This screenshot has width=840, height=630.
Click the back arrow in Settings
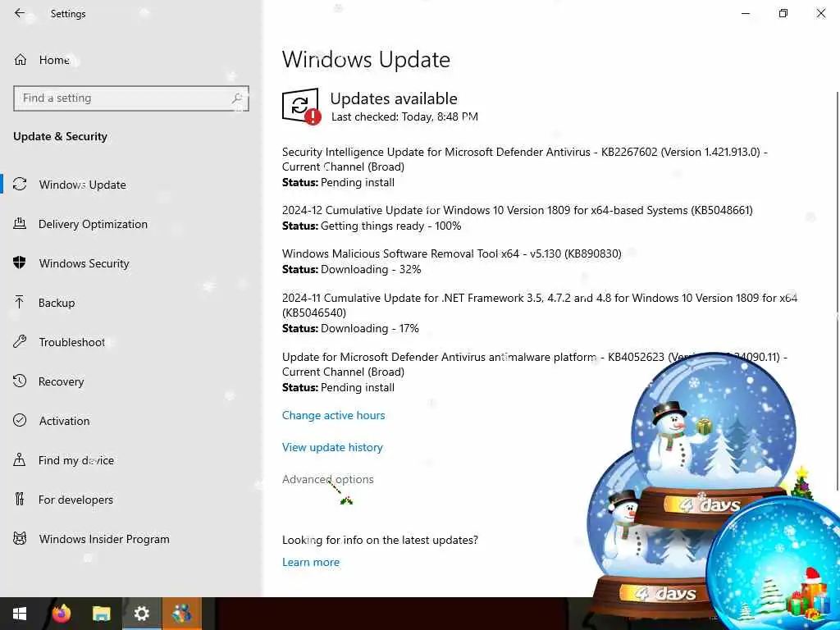pyautogui.click(x=20, y=13)
